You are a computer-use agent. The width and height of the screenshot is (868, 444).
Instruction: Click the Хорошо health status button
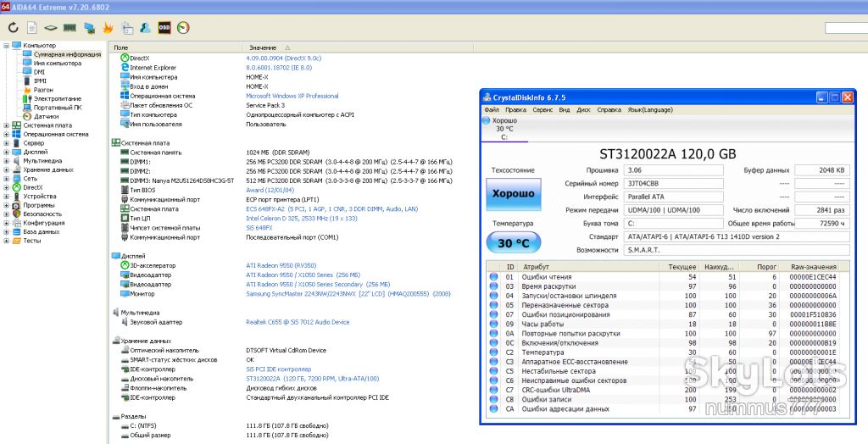click(x=513, y=194)
